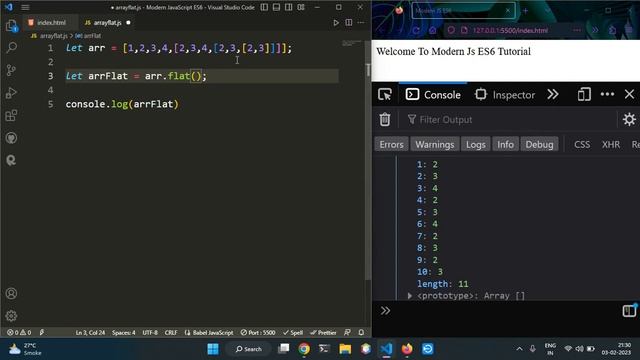This screenshot has width=640, height=360.
Task: Open console settings gear
Action: 629,120
